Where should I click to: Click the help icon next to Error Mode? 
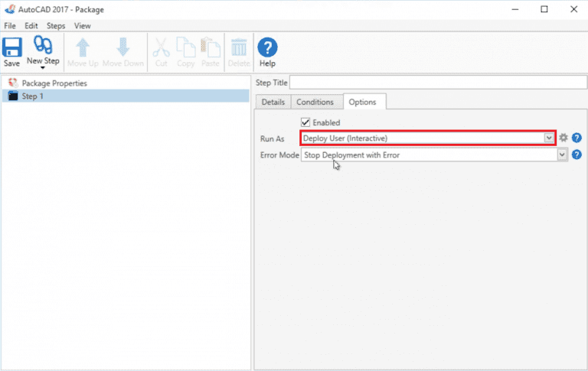pyautogui.click(x=577, y=155)
